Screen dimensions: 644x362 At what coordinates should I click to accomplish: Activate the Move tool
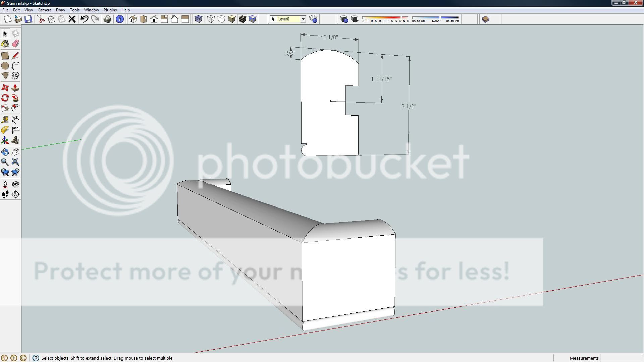(5, 88)
